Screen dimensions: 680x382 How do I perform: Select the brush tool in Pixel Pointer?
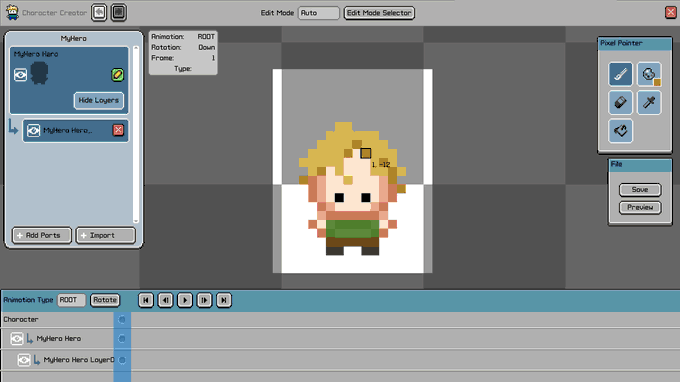[x=620, y=75]
